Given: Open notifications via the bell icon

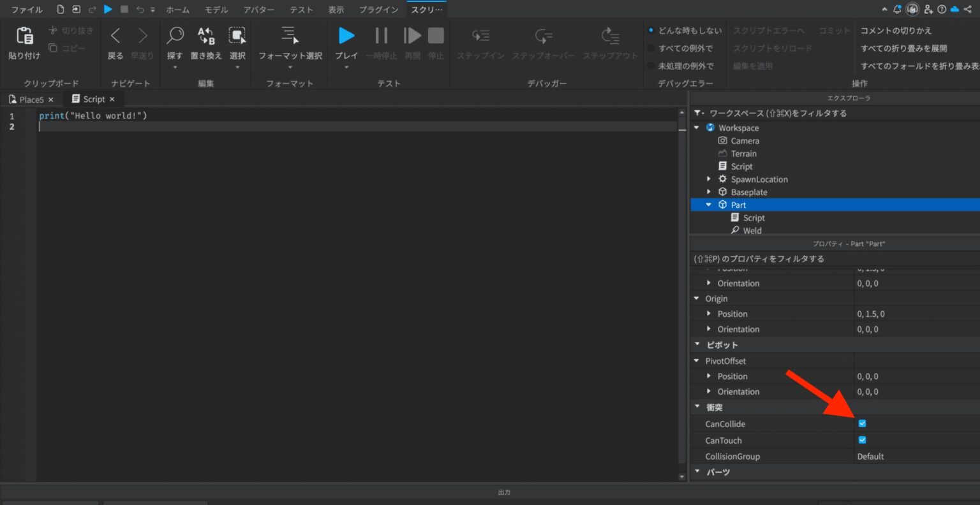Looking at the screenshot, I should pos(897,9).
